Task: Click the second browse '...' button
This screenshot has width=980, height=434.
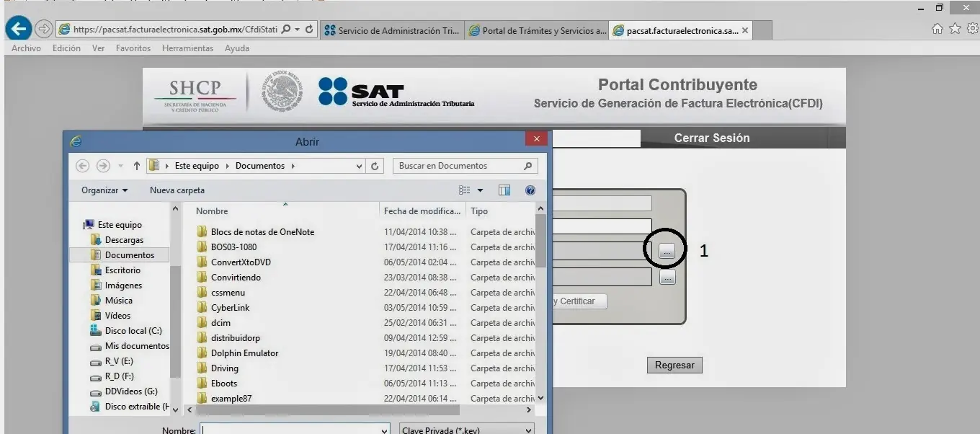Action: pos(667,278)
